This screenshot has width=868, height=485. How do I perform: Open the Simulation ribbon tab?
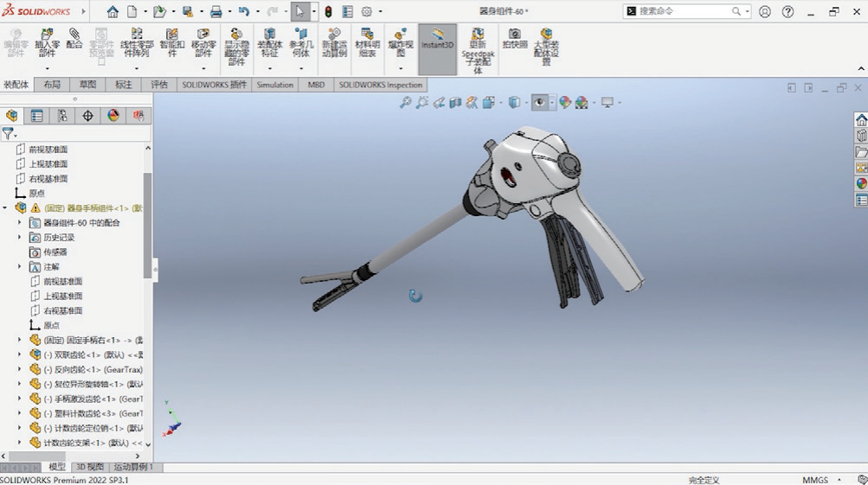tap(275, 85)
